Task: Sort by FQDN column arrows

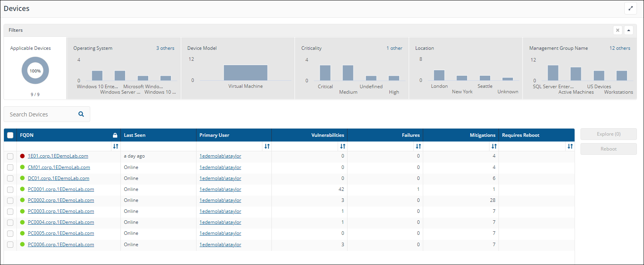Action: point(116,146)
